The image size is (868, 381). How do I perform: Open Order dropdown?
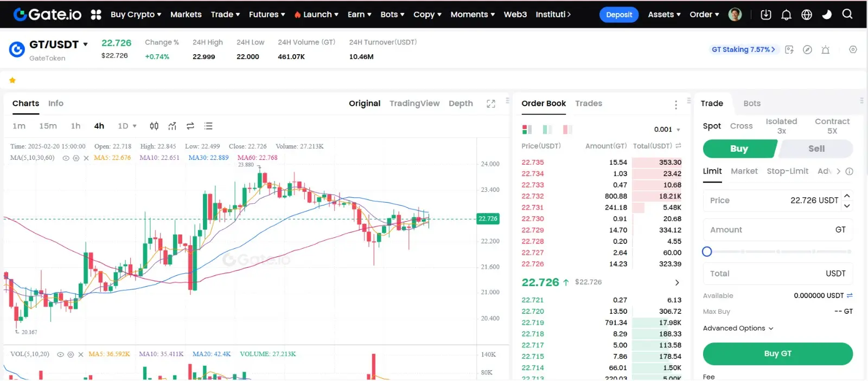(704, 15)
